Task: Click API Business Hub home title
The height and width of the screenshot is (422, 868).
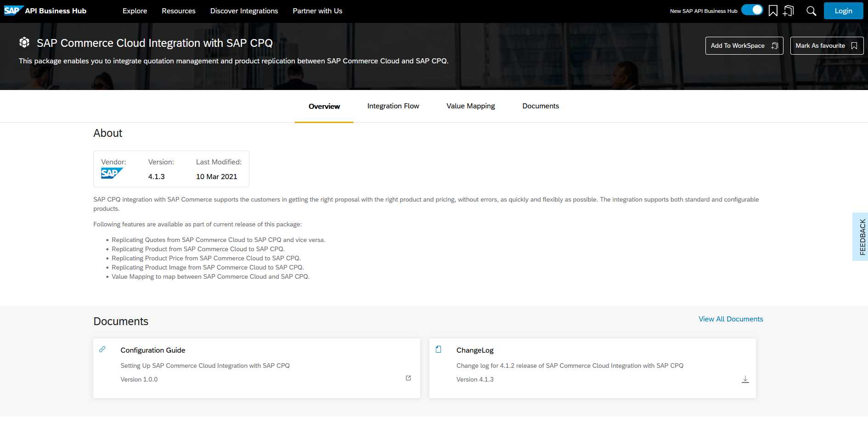Action: click(56, 11)
